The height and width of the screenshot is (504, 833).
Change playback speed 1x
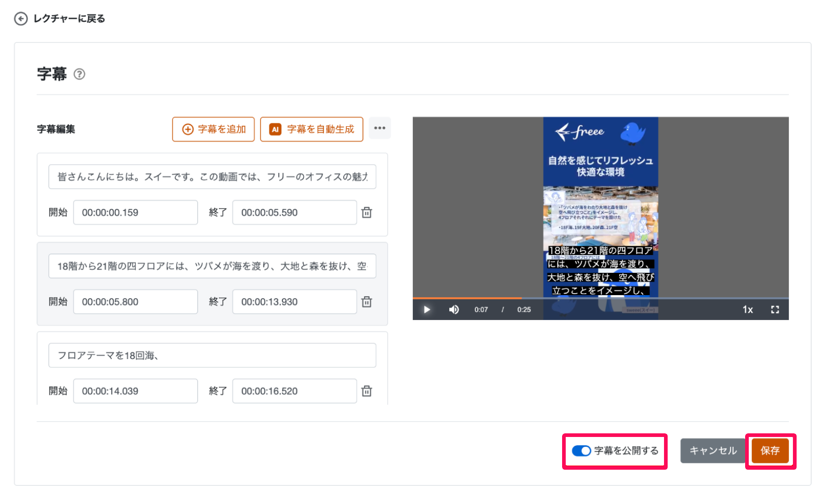748,310
